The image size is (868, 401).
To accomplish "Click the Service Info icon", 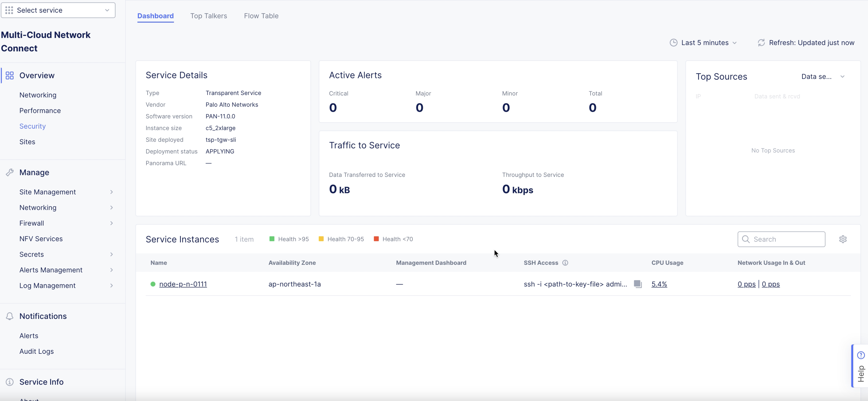I will pos(9,382).
